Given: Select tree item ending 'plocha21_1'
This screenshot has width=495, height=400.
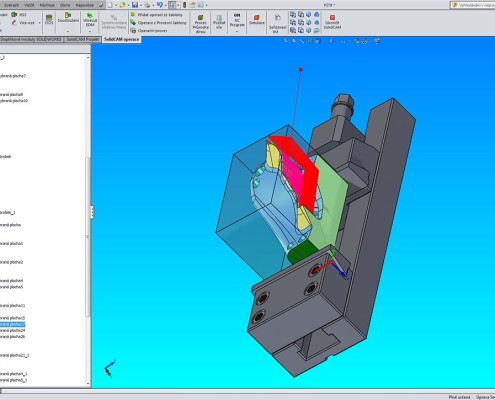Looking at the screenshot, I should (x=15, y=355).
